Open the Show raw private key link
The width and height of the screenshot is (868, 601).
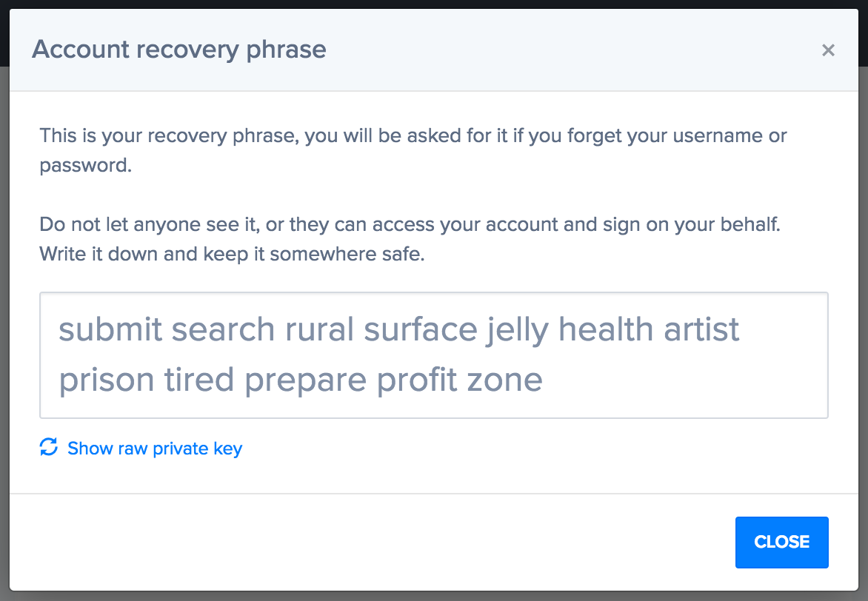155,449
